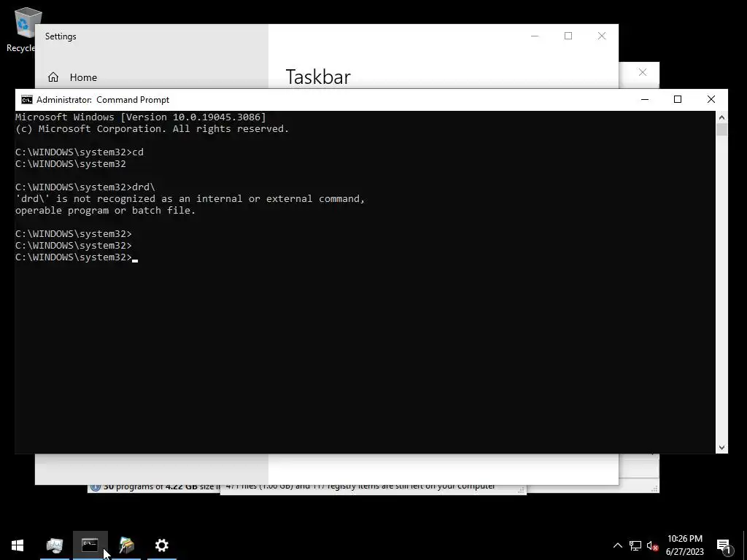Click the Command Prompt scroll down arrow
Screen dimensions: 747x560
coord(721,448)
